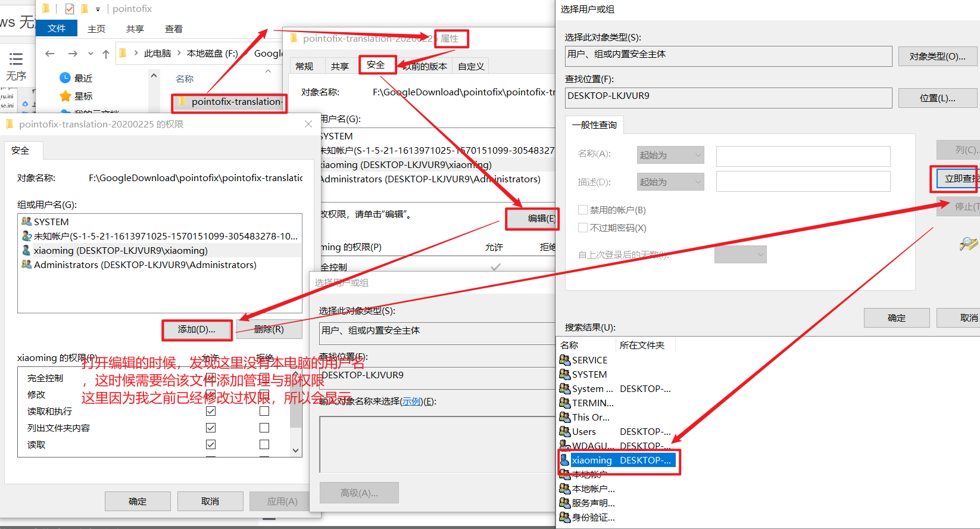
Task: Click the Users group icon in search results
Action: pos(565,431)
